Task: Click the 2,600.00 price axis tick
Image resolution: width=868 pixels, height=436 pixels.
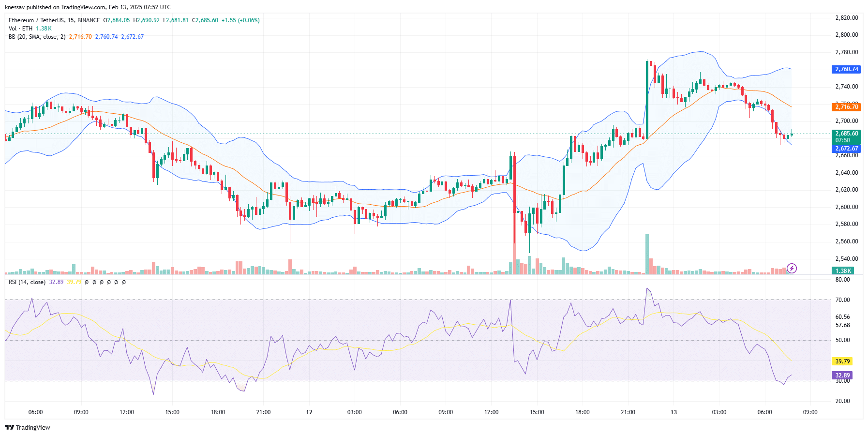Action: coord(847,207)
